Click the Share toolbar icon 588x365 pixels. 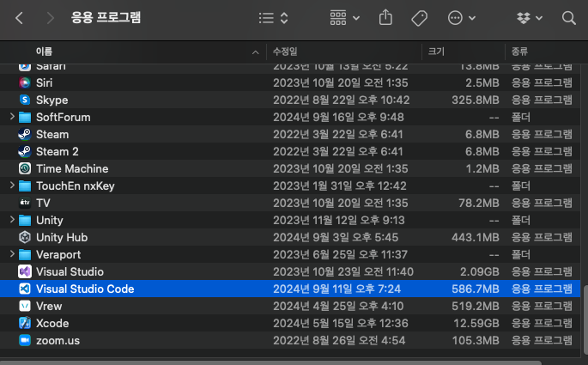[x=385, y=18]
